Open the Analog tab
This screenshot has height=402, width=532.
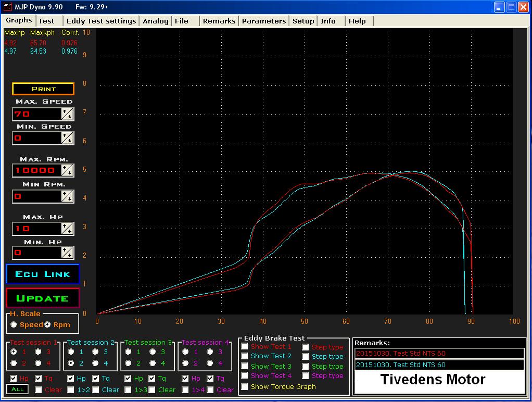point(156,21)
